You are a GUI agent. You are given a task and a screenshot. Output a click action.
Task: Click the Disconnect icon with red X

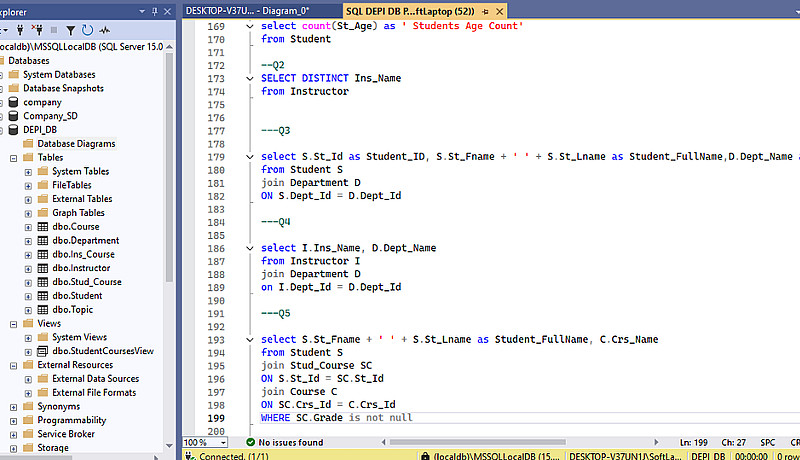pyautogui.click(x=37, y=30)
